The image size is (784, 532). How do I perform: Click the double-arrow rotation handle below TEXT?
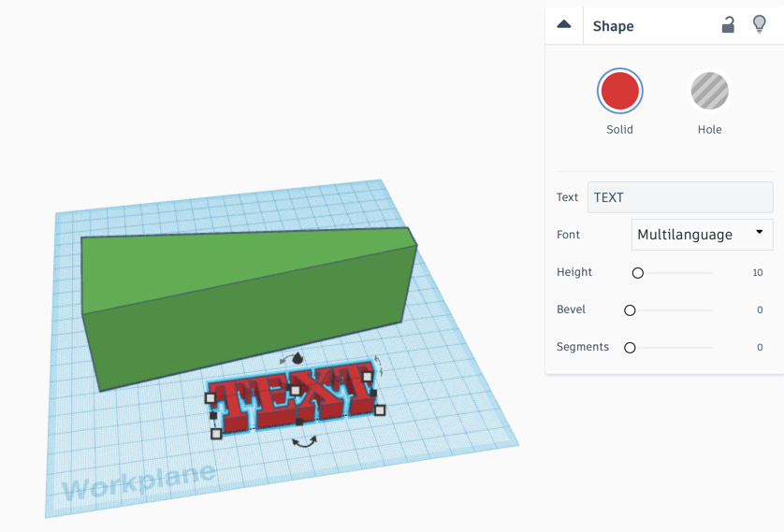coord(304,441)
